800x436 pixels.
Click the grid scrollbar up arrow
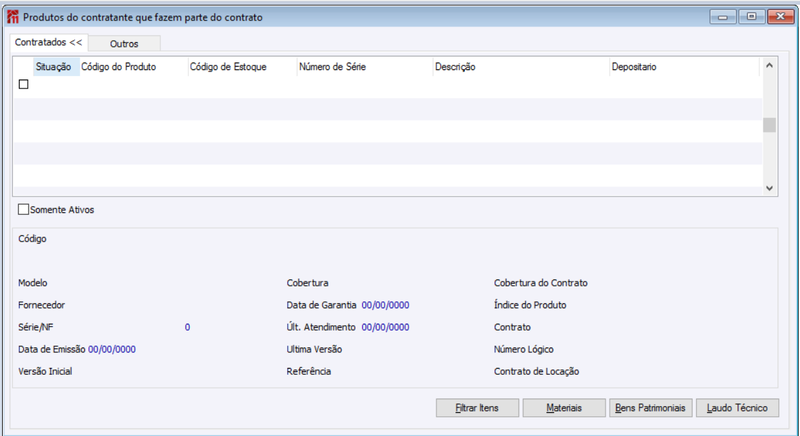[x=769, y=66]
